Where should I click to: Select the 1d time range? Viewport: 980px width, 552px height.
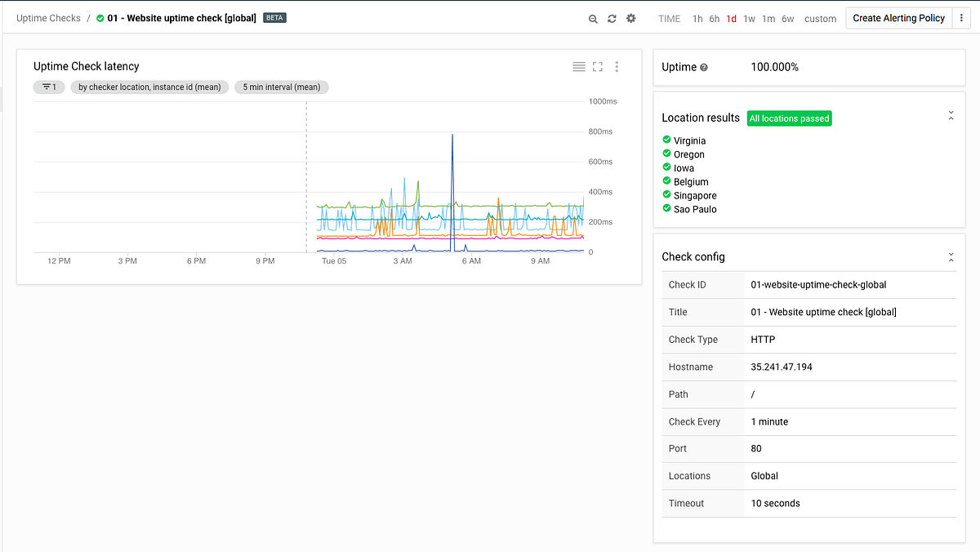pyautogui.click(x=731, y=18)
